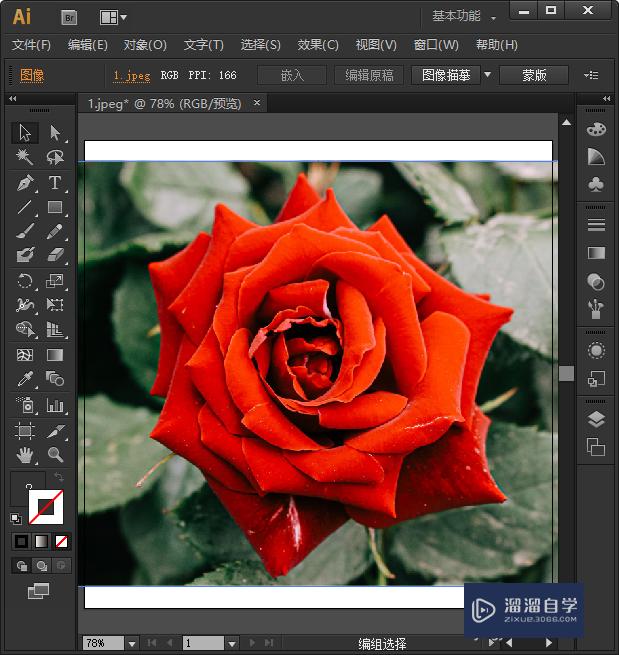
Task: Open the Symbols panel (club icon)
Action: [x=596, y=184]
